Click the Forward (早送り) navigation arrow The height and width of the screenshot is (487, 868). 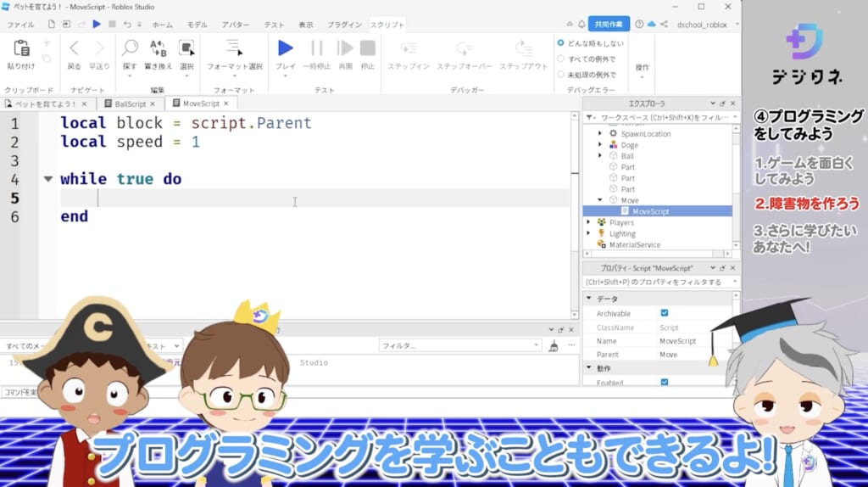point(99,48)
